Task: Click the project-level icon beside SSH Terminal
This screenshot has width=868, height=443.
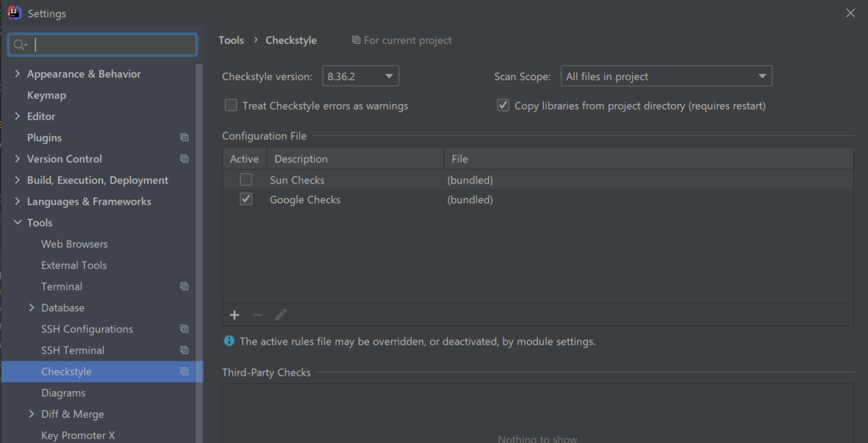Action: (x=184, y=350)
